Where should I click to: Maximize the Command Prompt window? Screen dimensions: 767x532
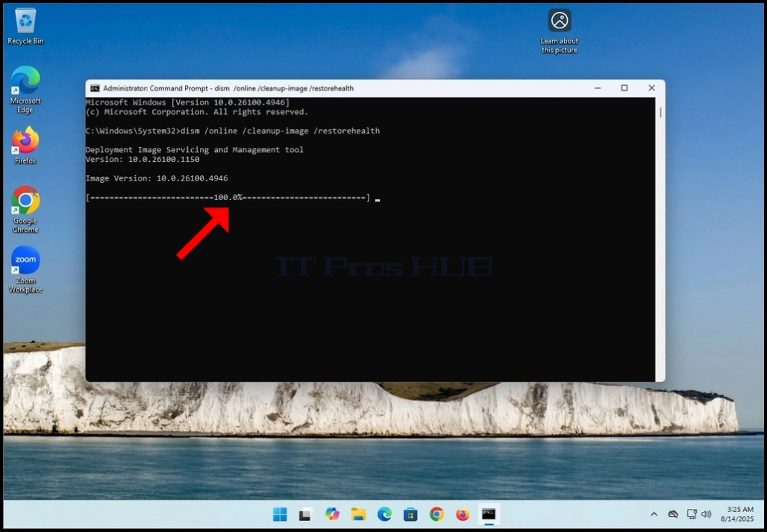click(x=624, y=88)
